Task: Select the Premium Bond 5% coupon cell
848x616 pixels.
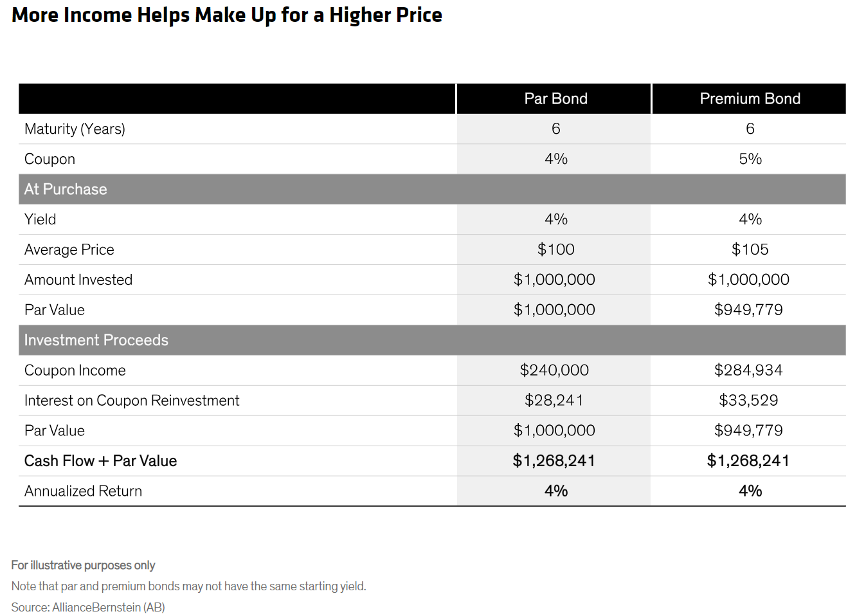Action: point(750,159)
